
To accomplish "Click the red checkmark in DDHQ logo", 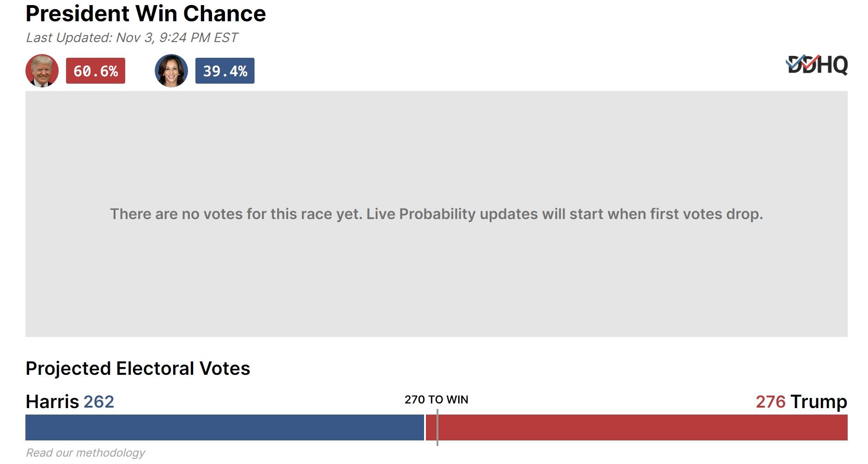I will coord(811,61).
